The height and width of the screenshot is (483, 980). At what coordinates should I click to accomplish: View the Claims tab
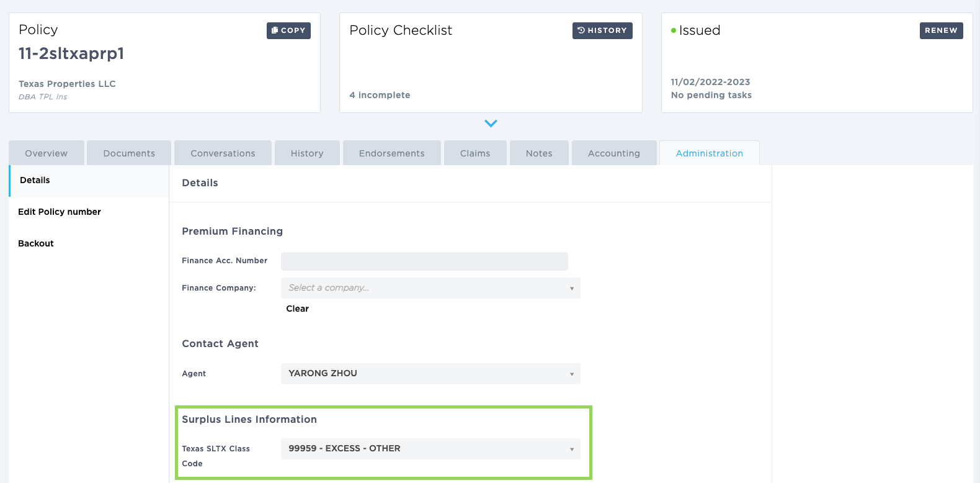click(475, 153)
